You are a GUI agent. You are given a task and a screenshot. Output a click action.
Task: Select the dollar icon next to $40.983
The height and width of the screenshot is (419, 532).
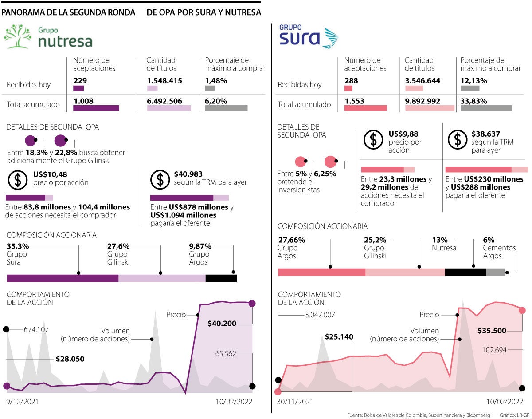click(160, 179)
